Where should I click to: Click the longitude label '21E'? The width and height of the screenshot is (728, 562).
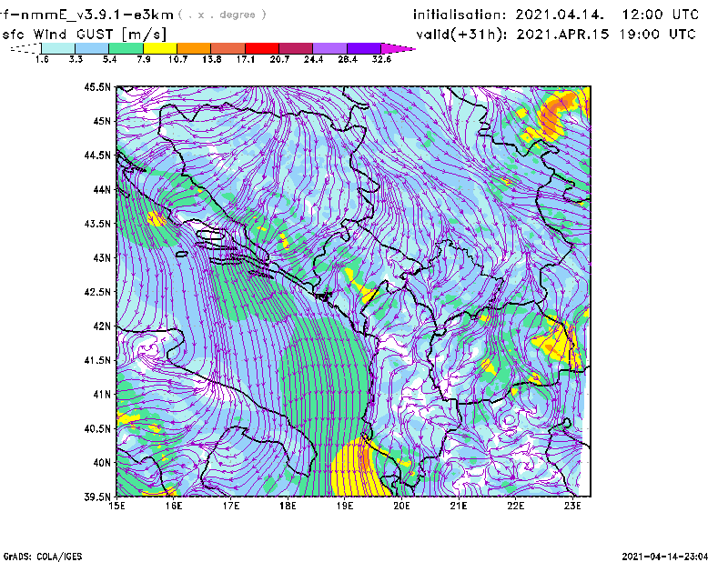[459, 506]
